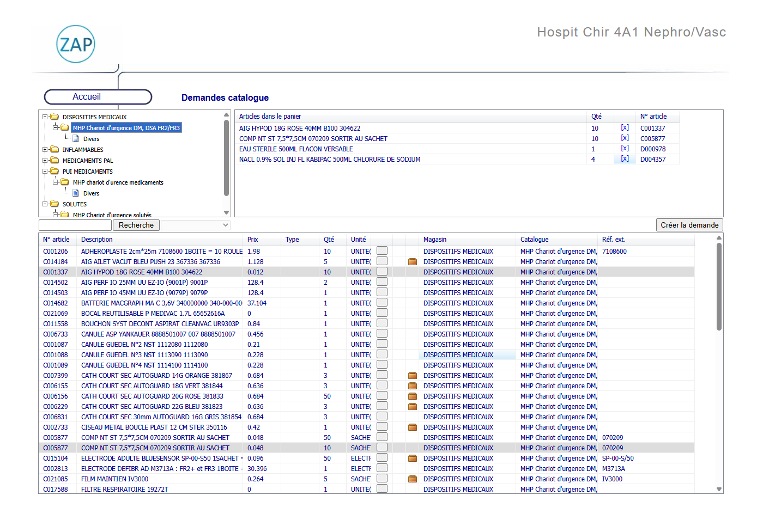Screen dimensions: 763x532
Task: Click the search text field beside Recherche
Action: [75, 225]
